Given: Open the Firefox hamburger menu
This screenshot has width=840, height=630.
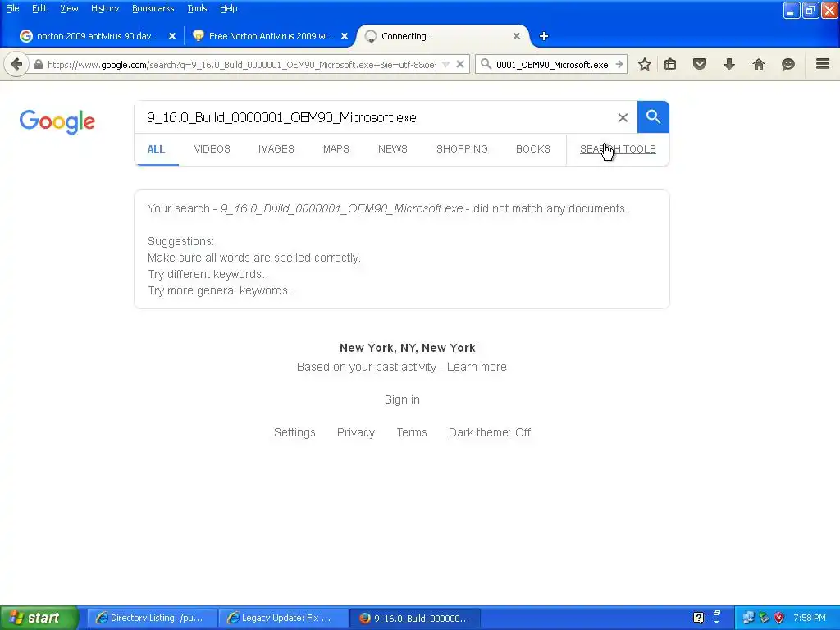Looking at the screenshot, I should coord(823,64).
